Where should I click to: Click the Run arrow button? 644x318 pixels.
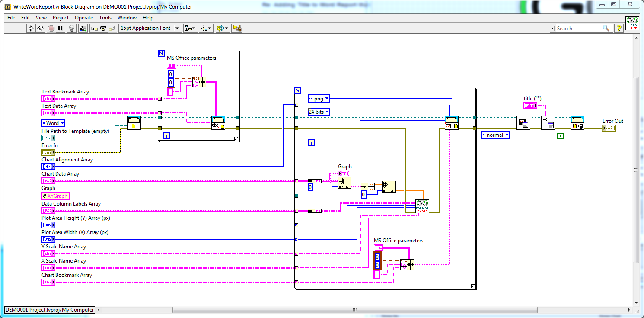(x=31, y=28)
